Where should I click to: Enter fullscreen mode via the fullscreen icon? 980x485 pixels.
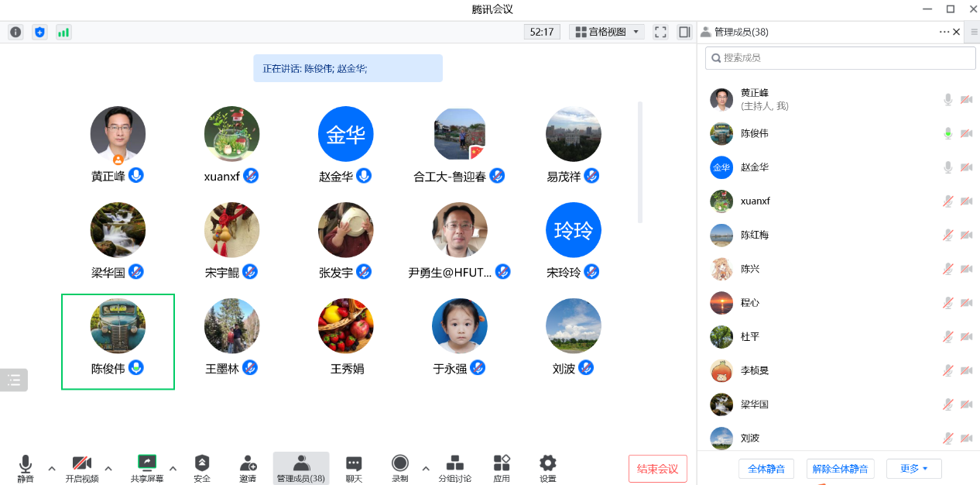[660, 32]
